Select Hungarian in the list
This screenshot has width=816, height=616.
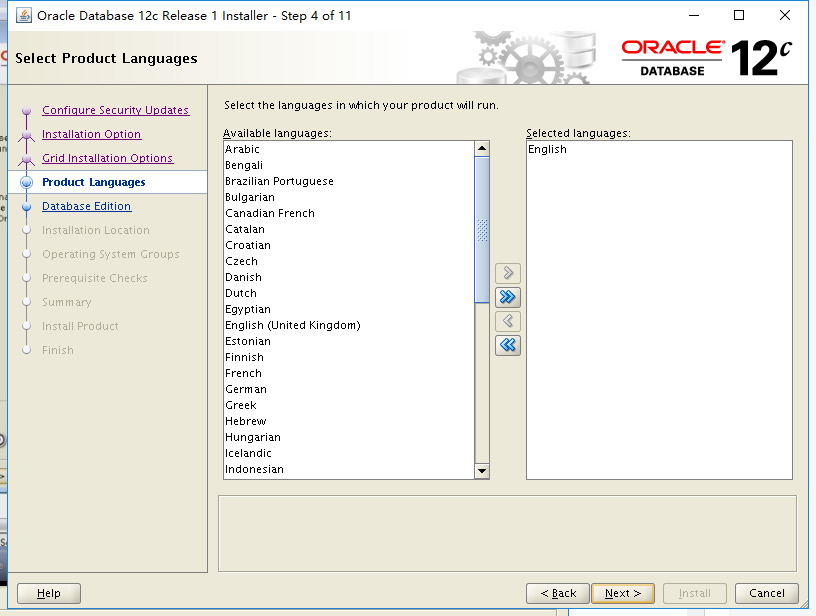click(x=349, y=437)
